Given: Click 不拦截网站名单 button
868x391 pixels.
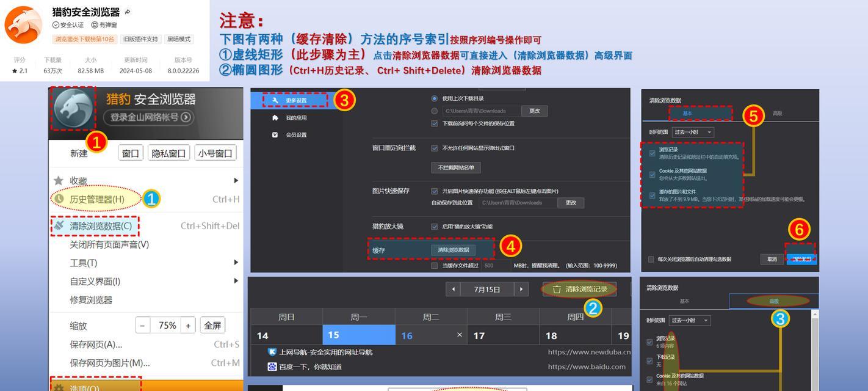Looking at the screenshot, I should [x=456, y=167].
